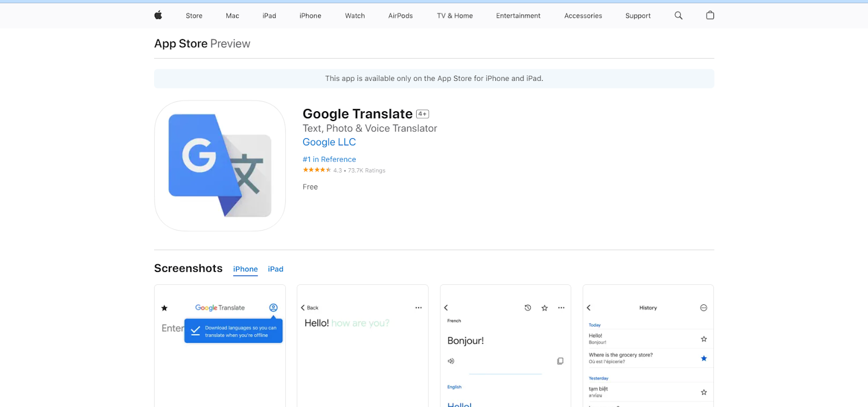Click the 4+ age rating badge

[x=423, y=114]
